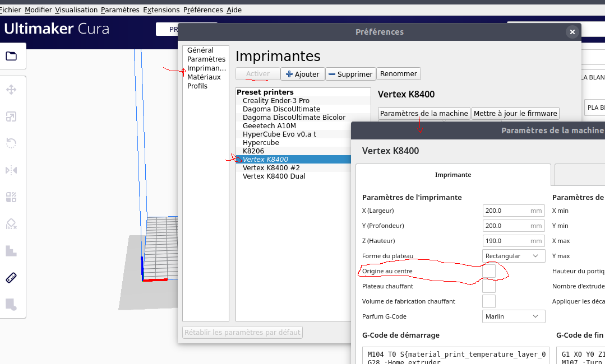Select the ruler Measure tool
This screenshot has height=364, width=605.
(x=11, y=278)
